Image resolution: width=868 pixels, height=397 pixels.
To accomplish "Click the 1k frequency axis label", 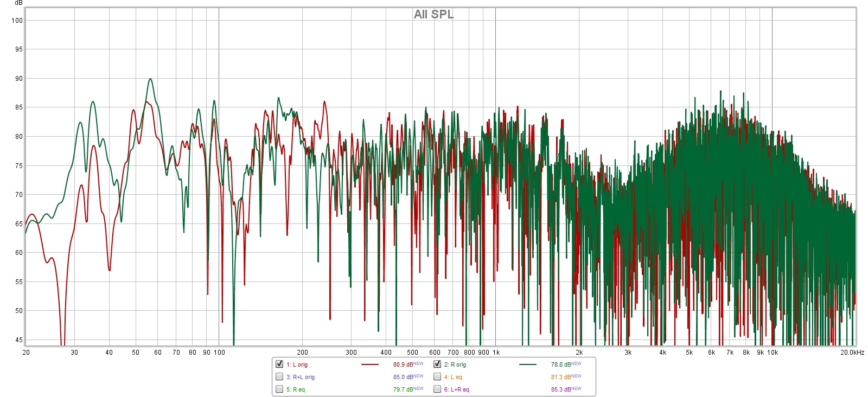I will click(x=496, y=353).
